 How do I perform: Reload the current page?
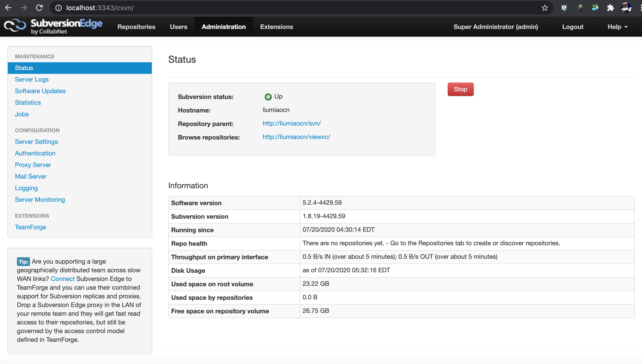pyautogui.click(x=39, y=8)
